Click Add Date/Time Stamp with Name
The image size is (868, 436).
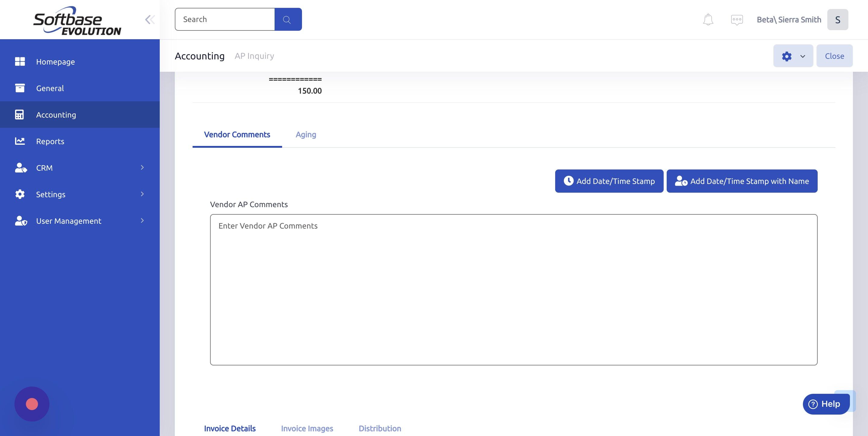[x=742, y=181]
